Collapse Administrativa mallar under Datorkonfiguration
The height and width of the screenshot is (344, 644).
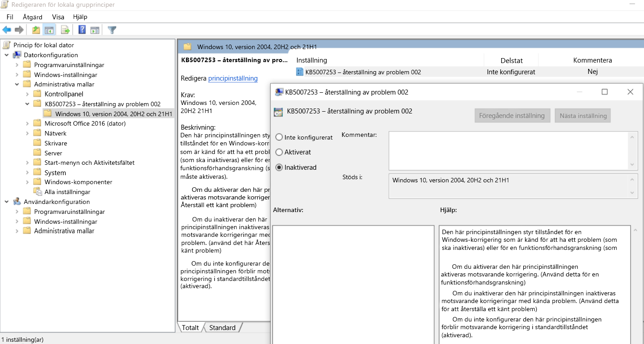pyautogui.click(x=17, y=84)
